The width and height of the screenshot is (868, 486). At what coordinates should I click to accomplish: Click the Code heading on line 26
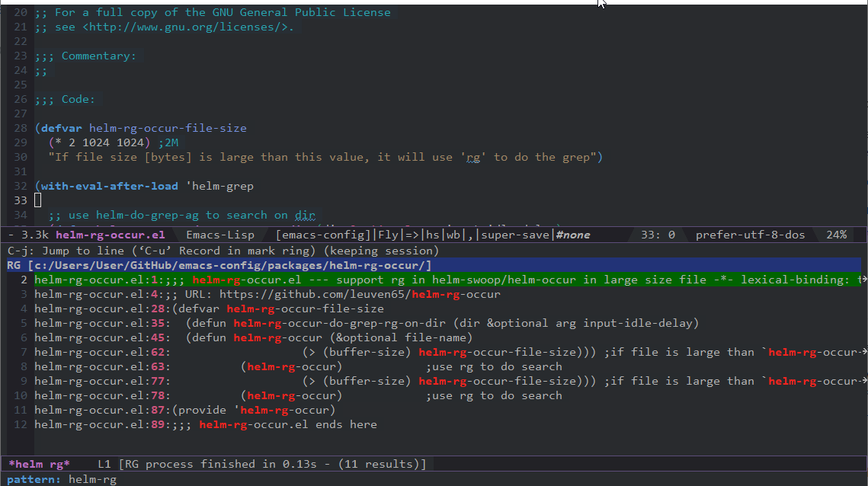pos(78,99)
